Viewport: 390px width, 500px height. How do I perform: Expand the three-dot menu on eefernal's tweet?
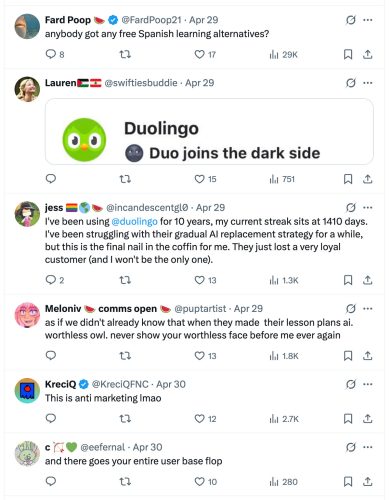[368, 447]
